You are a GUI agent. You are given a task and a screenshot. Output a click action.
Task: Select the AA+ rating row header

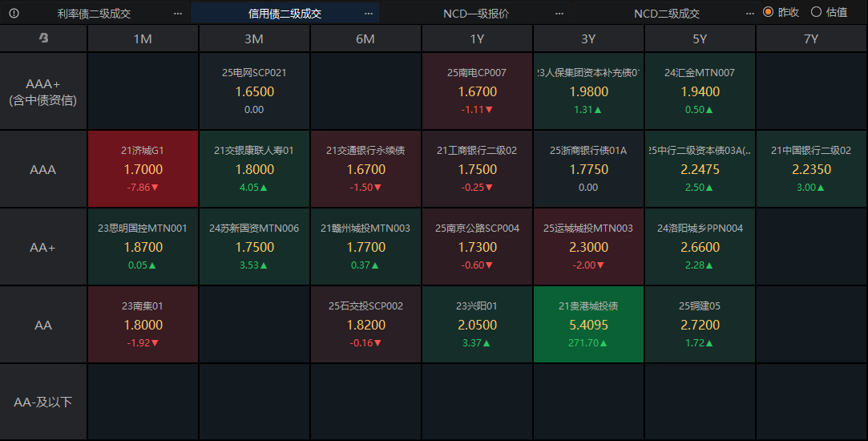click(43, 247)
